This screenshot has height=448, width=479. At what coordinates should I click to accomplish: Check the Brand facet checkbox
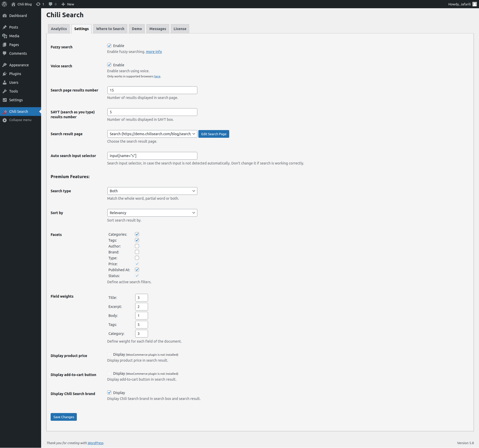(137, 252)
